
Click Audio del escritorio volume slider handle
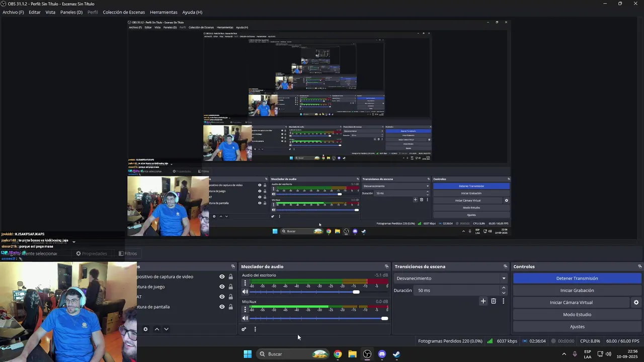coord(356,292)
